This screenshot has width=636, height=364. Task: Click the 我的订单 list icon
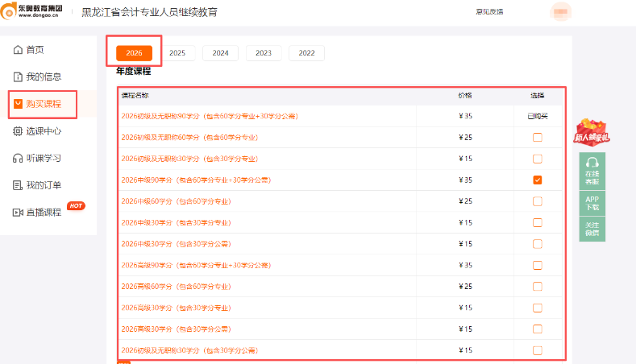(18, 185)
